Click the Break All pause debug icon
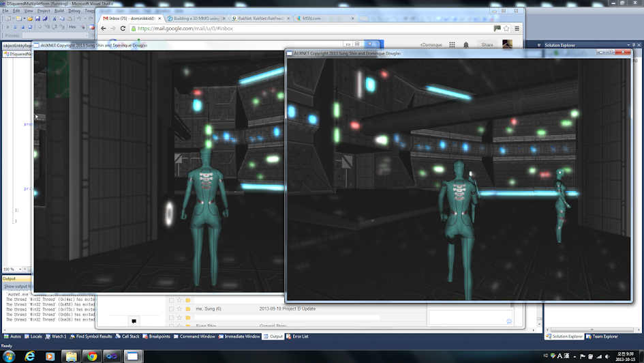644x363 pixels. (15, 27)
